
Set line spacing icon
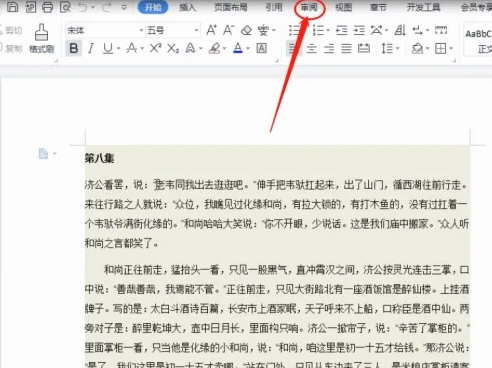point(387,49)
